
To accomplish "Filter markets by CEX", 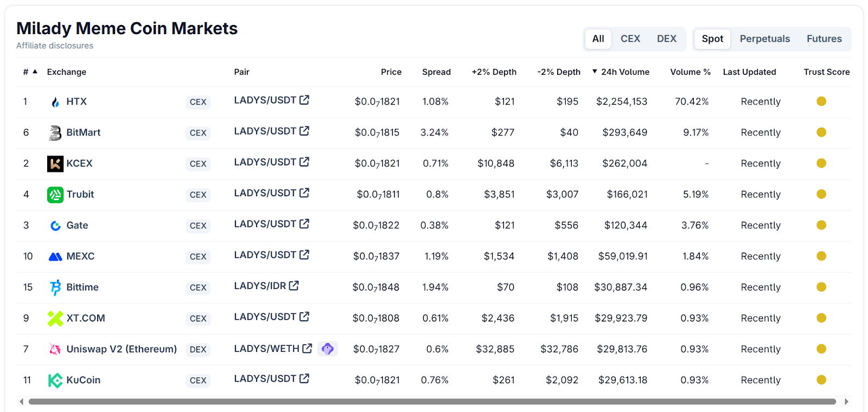I will coord(630,39).
